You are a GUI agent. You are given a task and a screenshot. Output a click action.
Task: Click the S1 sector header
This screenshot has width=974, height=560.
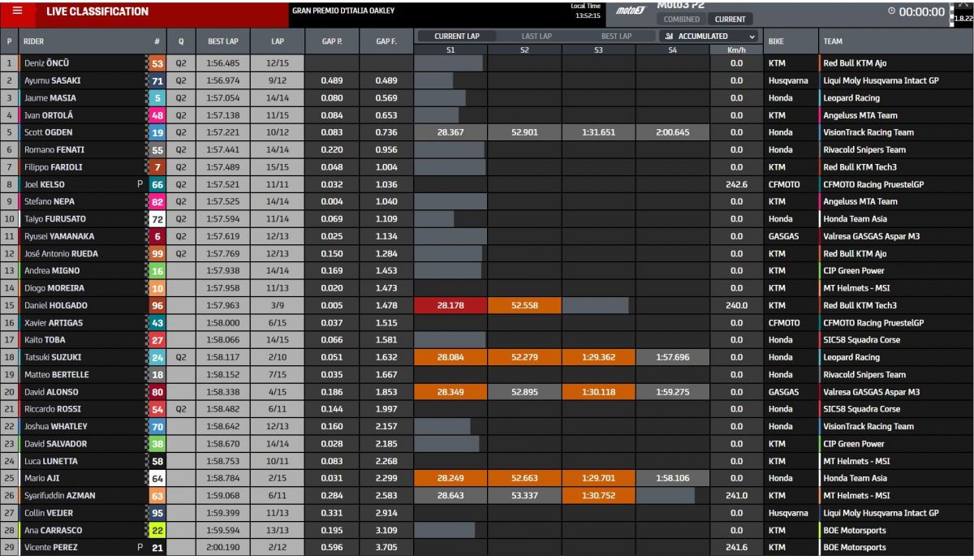[450, 50]
